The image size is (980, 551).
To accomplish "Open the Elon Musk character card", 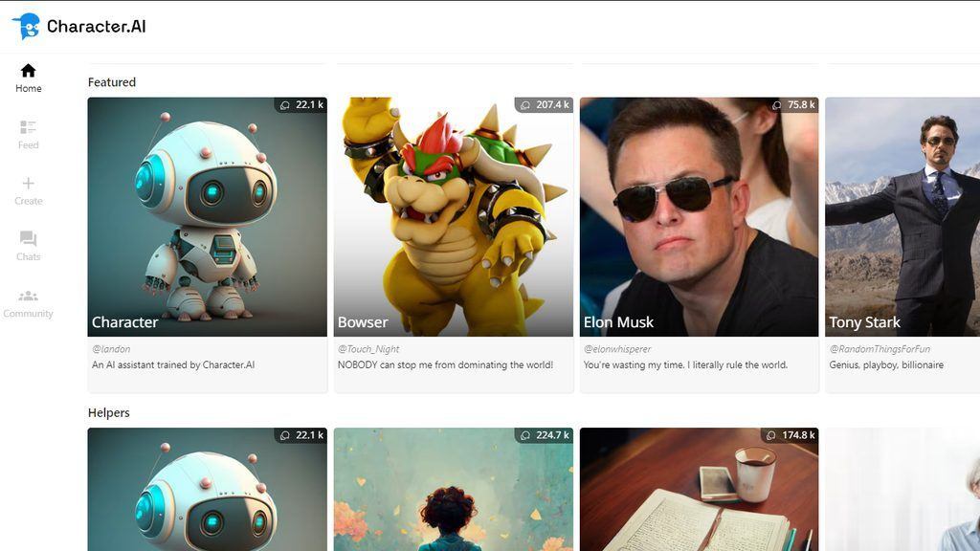I will [700, 245].
